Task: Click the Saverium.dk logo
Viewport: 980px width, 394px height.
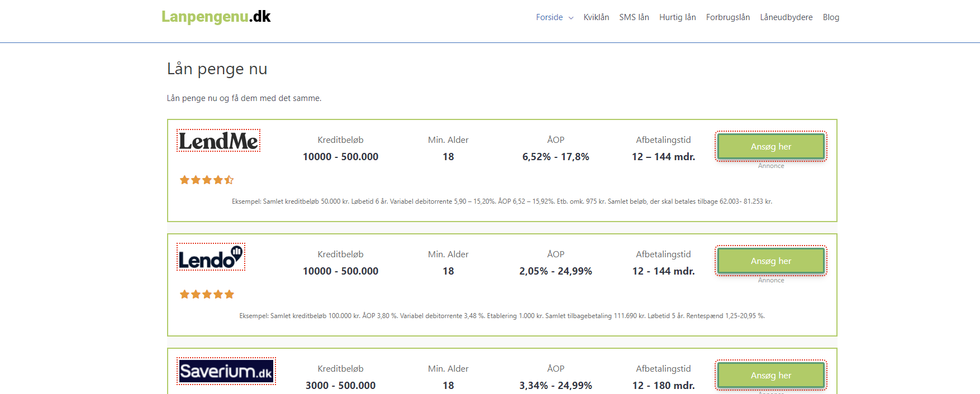Action: click(226, 371)
